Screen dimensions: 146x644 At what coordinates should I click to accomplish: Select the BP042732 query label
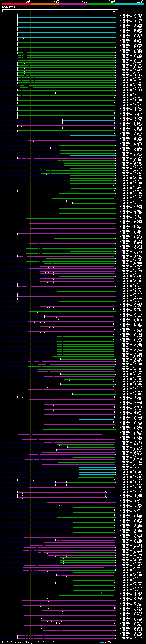(x=8, y=8)
